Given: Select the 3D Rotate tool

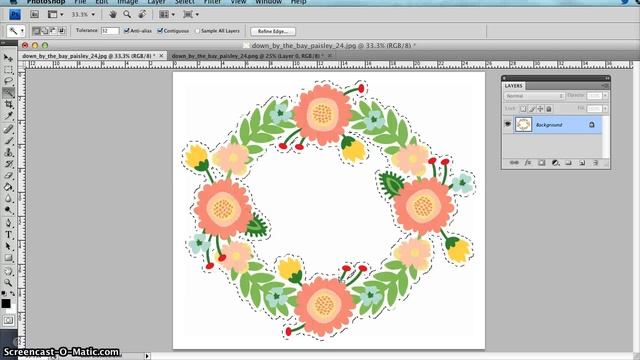Looking at the screenshot, I should (8, 271).
